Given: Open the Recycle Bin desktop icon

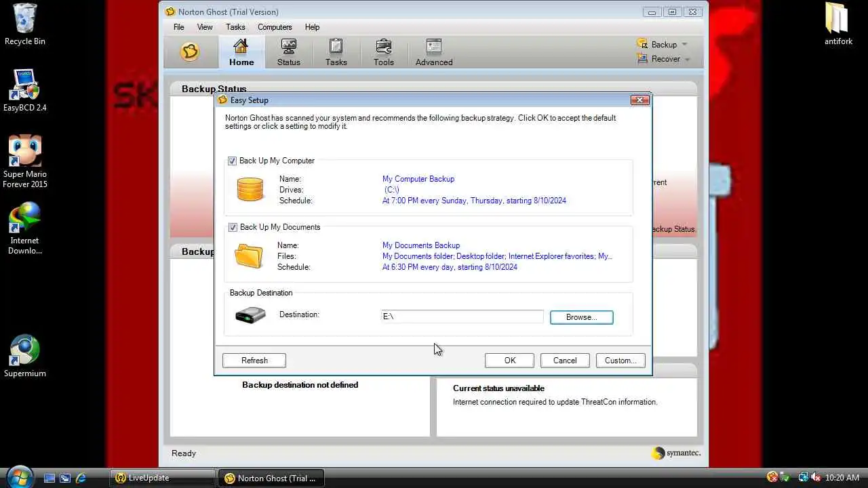Looking at the screenshot, I should (24, 24).
